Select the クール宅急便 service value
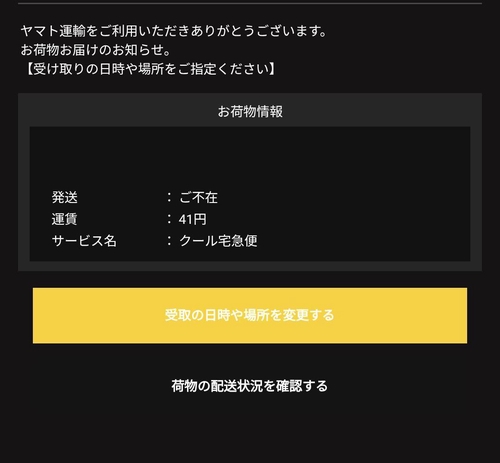The width and height of the screenshot is (500, 463). click(218, 241)
